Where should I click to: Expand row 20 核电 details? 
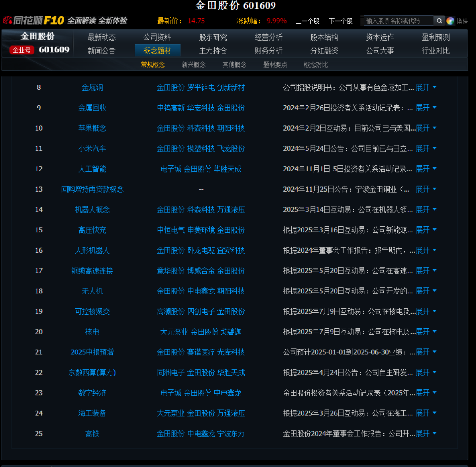(x=426, y=332)
